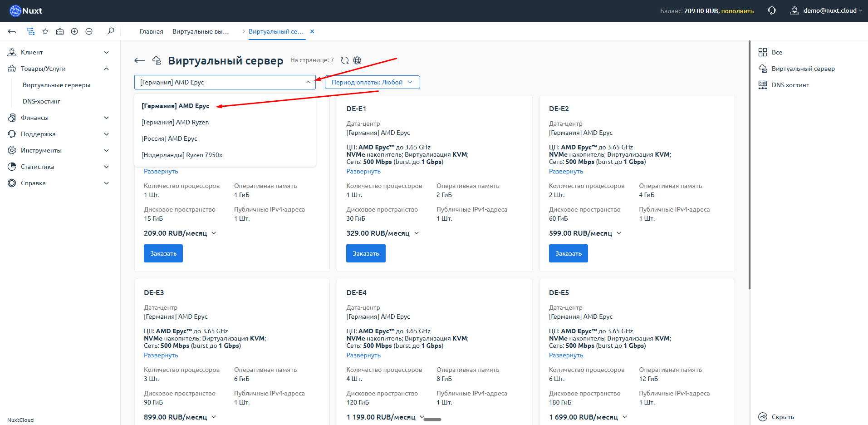Click the menu tree structure icon
This screenshot has width=868, height=425.
(x=30, y=31)
